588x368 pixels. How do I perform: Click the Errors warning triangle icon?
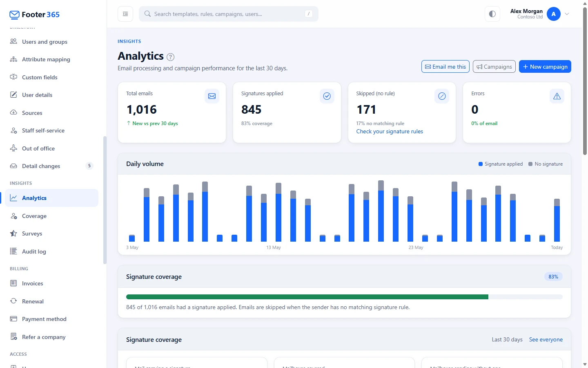557,96
